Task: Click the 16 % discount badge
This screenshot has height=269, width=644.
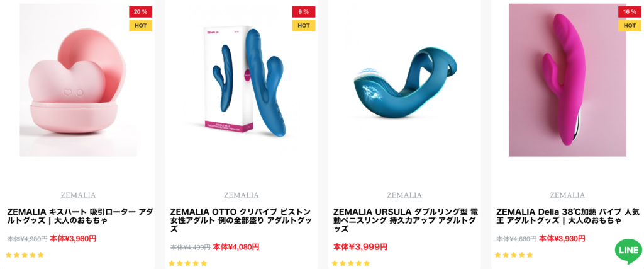Action: pos(630,12)
